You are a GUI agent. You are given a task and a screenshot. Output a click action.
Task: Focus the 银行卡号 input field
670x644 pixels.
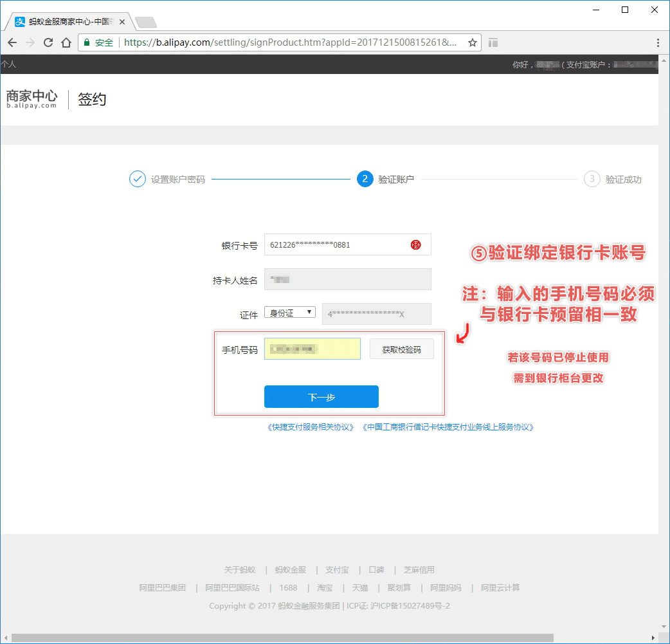(x=347, y=244)
